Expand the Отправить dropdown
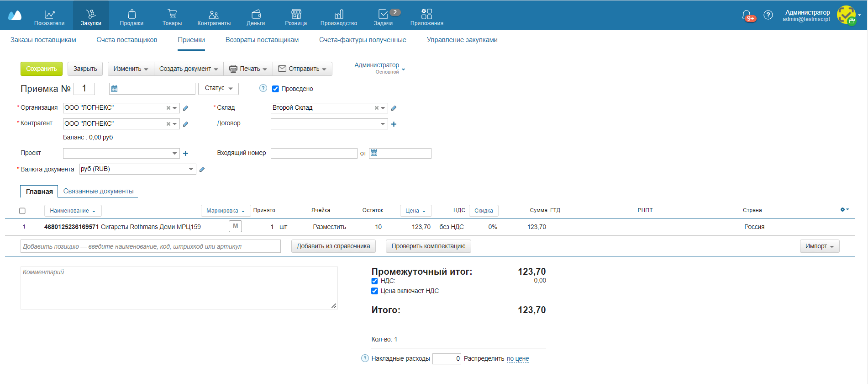The width and height of the screenshot is (868, 384). [302, 69]
